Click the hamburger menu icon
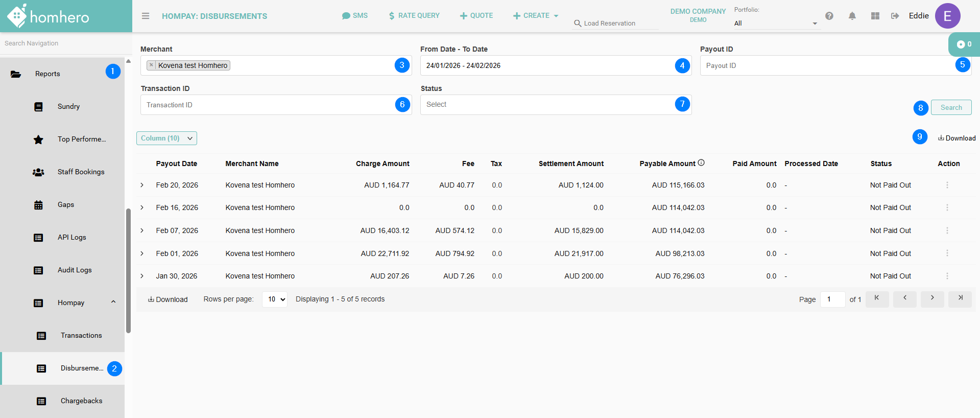Screen dimensions: 980x418 click(146, 16)
